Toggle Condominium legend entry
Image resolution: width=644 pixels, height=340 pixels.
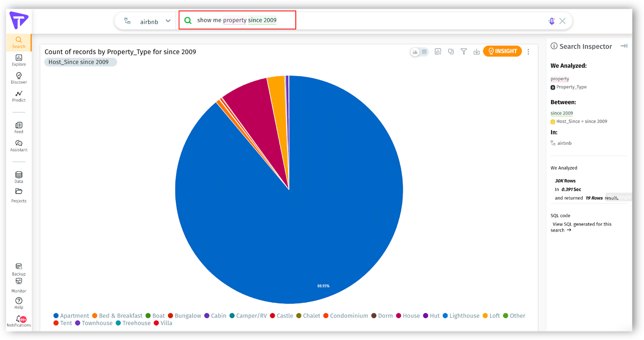point(346,316)
